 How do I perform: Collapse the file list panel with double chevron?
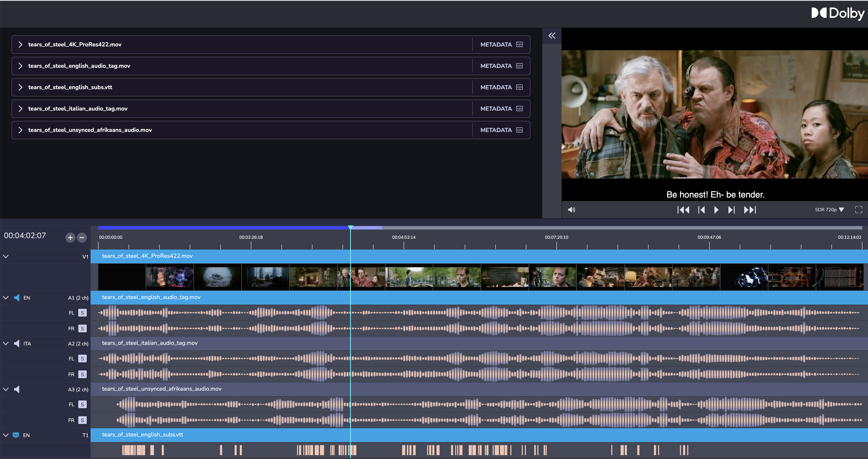pos(552,36)
